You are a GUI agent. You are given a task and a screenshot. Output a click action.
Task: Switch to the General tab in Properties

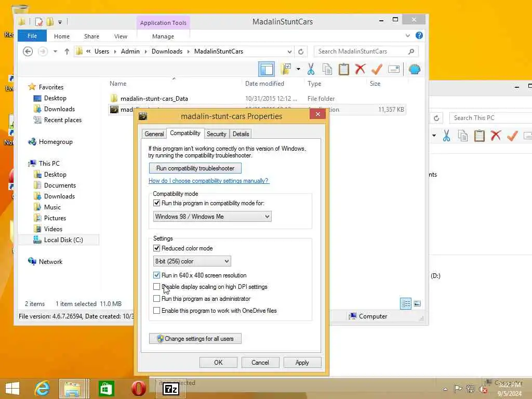[x=154, y=134]
